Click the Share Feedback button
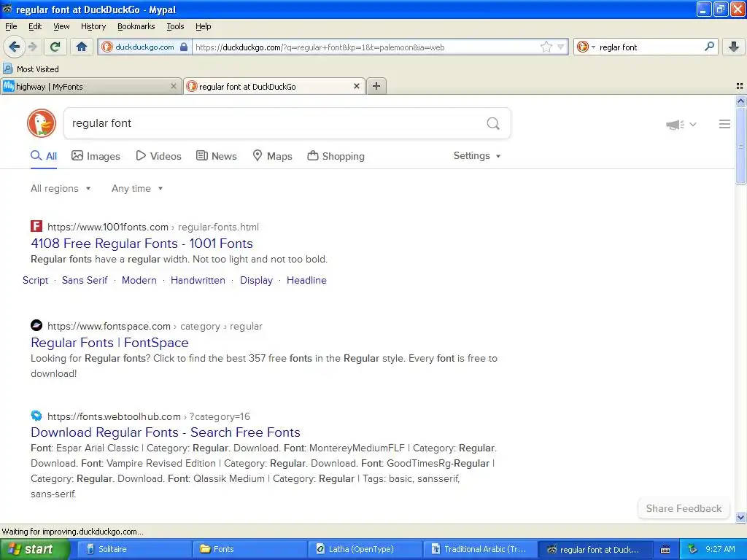The image size is (747, 560). [x=684, y=508]
